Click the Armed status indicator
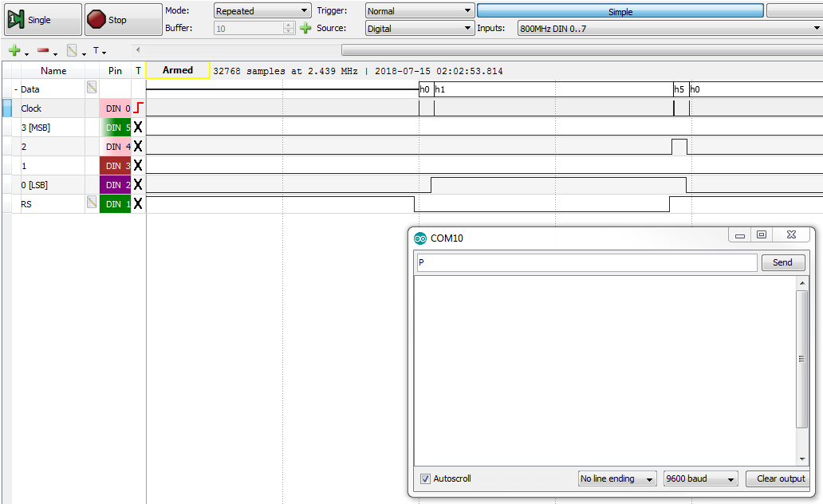The width and height of the screenshot is (823, 504). pyautogui.click(x=178, y=70)
